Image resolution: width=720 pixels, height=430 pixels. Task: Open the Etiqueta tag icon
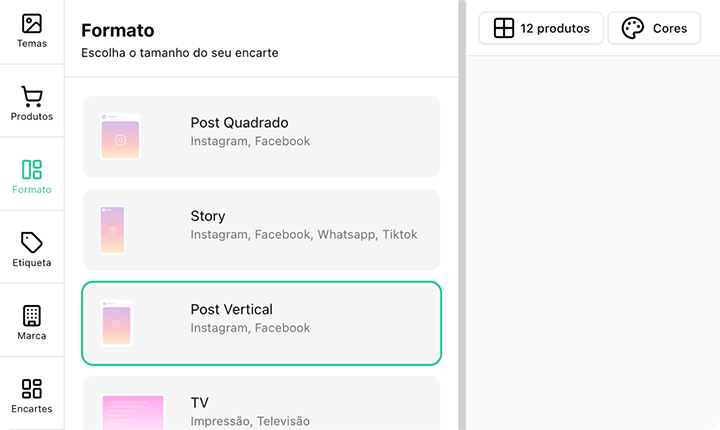(32, 243)
